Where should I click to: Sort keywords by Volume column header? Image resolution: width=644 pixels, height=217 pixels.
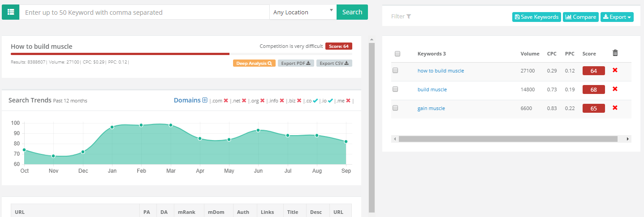530,54
